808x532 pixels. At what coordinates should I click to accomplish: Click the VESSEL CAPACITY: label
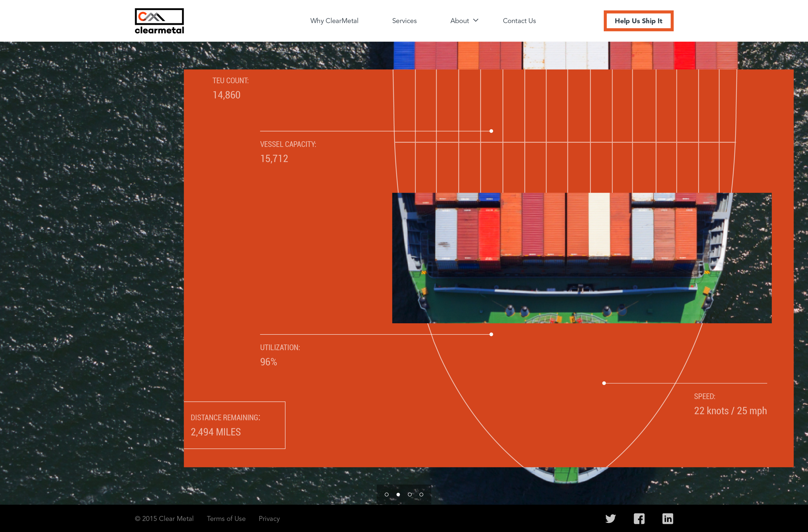288,144
